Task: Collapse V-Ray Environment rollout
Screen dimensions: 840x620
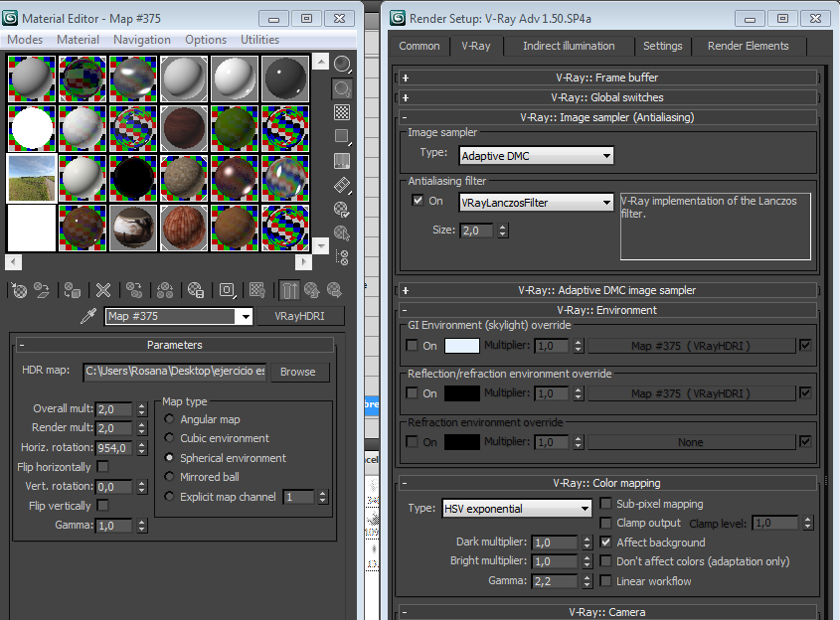Action: (x=606, y=310)
